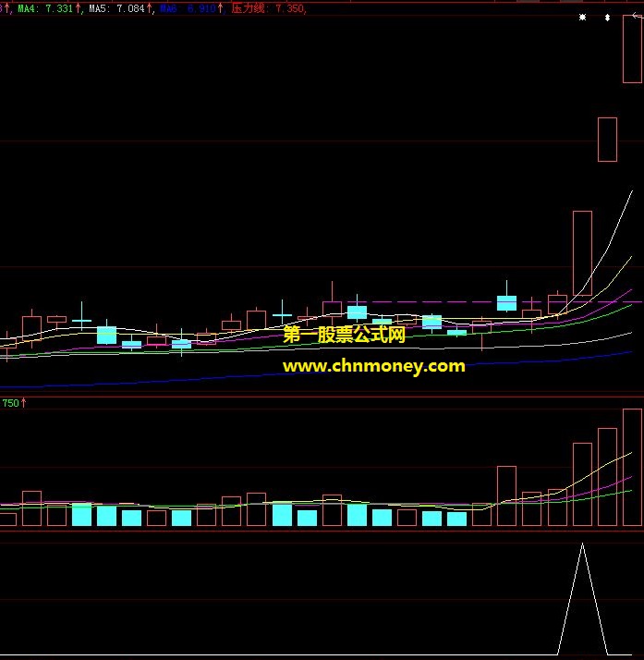
Task: Click the left-pointing arrow at the latest candle
Action: tap(637, 16)
